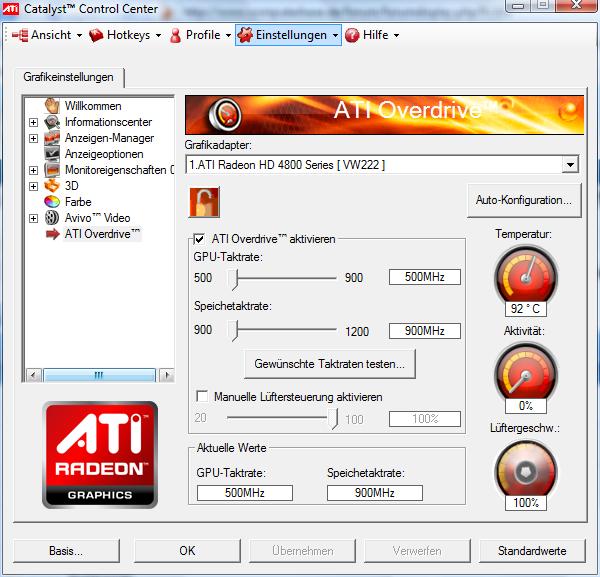This screenshot has width=600, height=577.
Task: Open the Profile menu
Action: coord(201,35)
